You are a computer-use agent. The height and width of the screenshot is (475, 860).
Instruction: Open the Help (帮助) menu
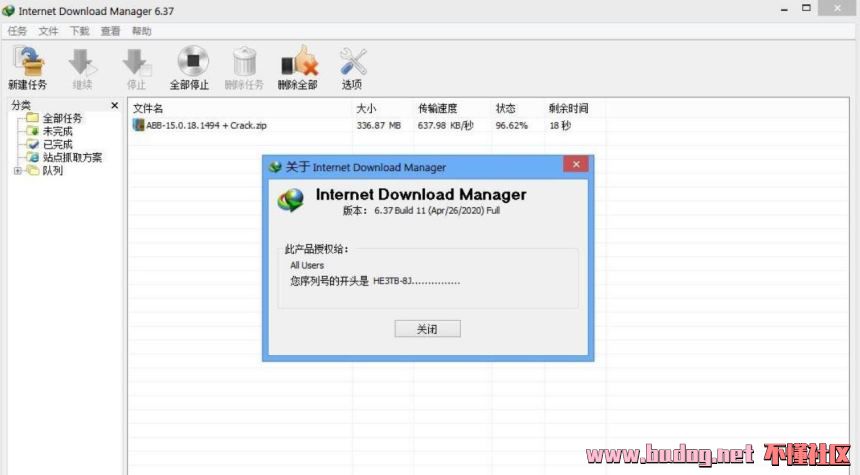[x=142, y=31]
